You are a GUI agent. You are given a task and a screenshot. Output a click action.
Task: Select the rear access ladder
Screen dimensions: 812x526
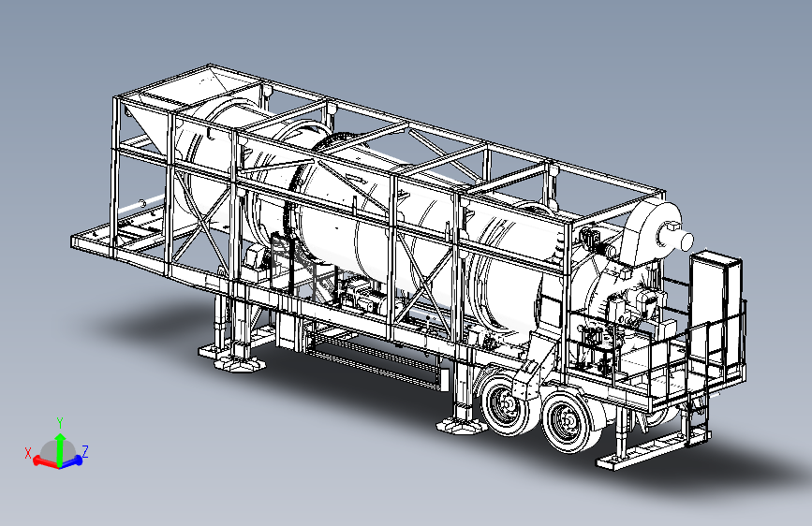coord(696,419)
